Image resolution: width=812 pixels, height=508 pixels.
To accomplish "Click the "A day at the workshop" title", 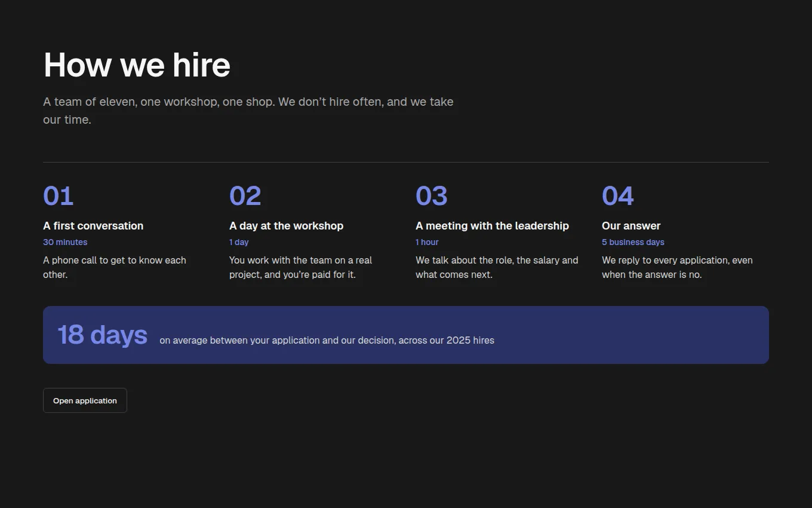I will tap(286, 226).
